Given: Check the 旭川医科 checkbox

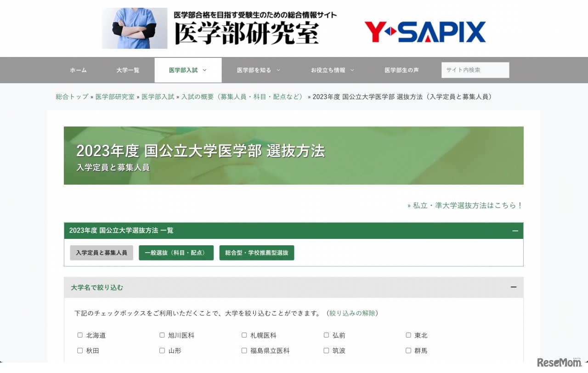Looking at the screenshot, I should pyautogui.click(x=162, y=335).
